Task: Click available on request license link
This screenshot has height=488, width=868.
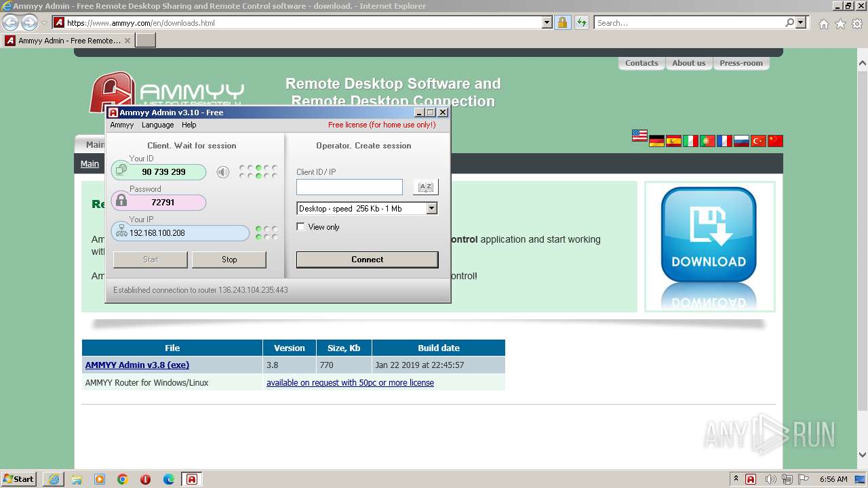Action: pyautogui.click(x=350, y=383)
